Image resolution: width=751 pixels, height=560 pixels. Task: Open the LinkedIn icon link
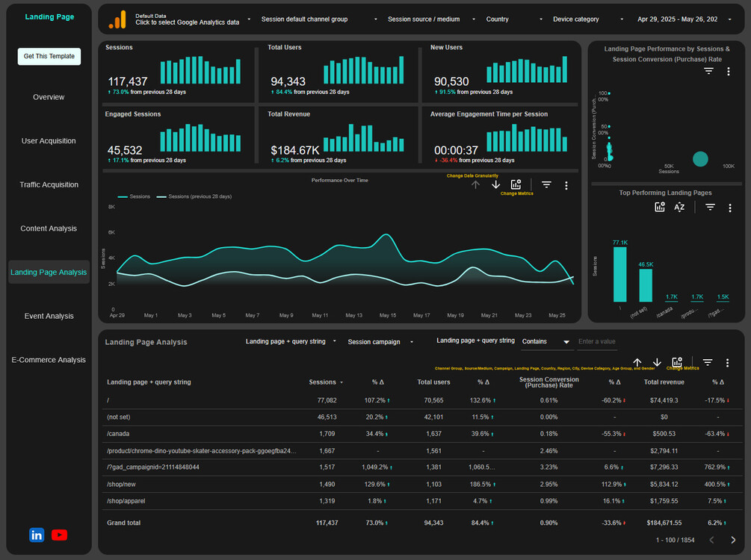37,535
